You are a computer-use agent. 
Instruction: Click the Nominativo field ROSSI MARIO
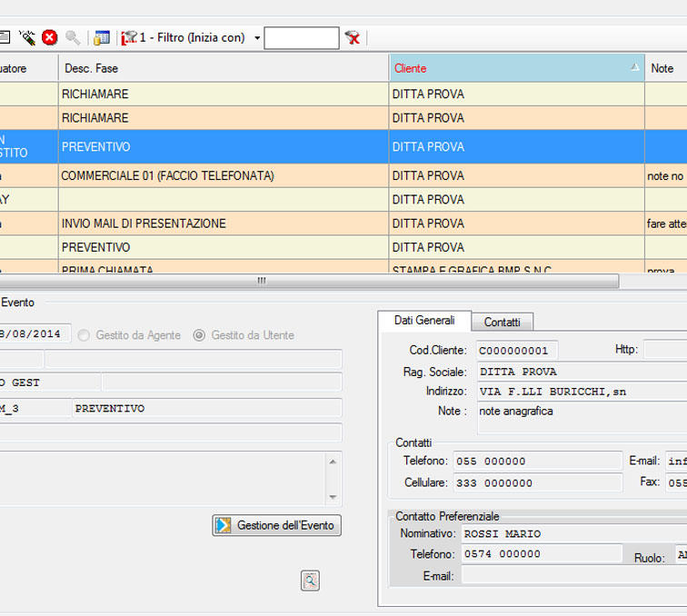(x=574, y=534)
